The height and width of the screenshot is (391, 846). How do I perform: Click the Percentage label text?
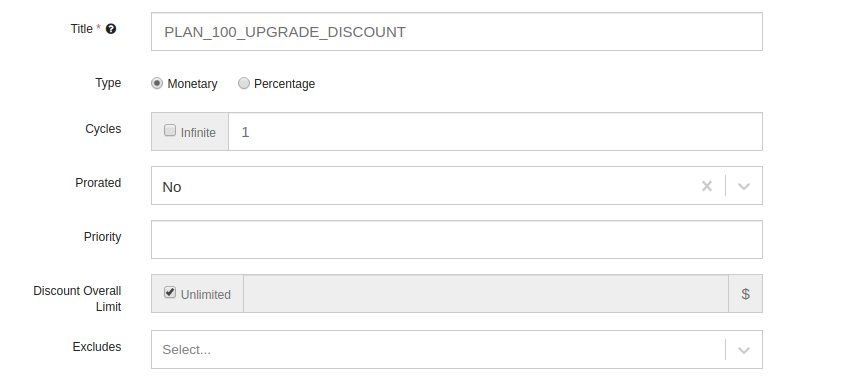pos(284,84)
